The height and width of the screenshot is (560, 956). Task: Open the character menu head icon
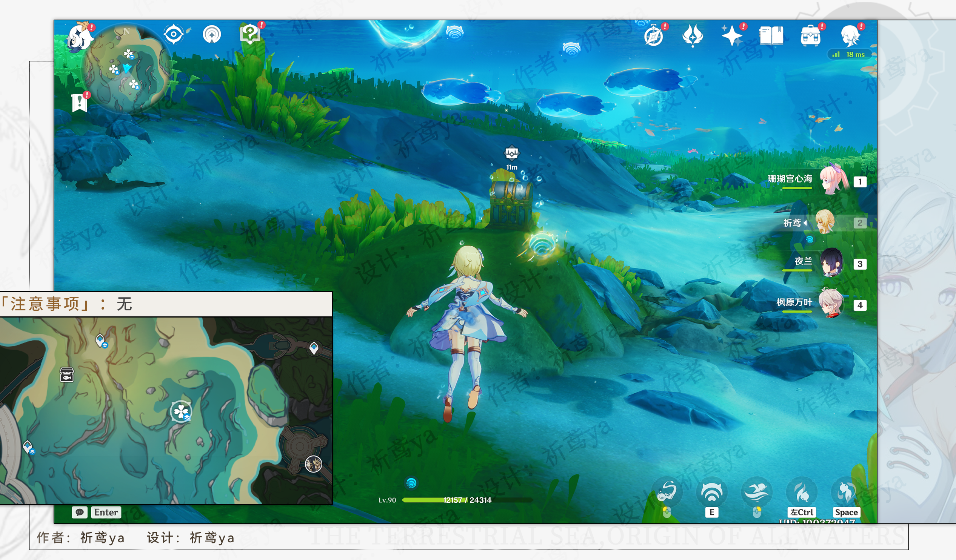tap(850, 36)
